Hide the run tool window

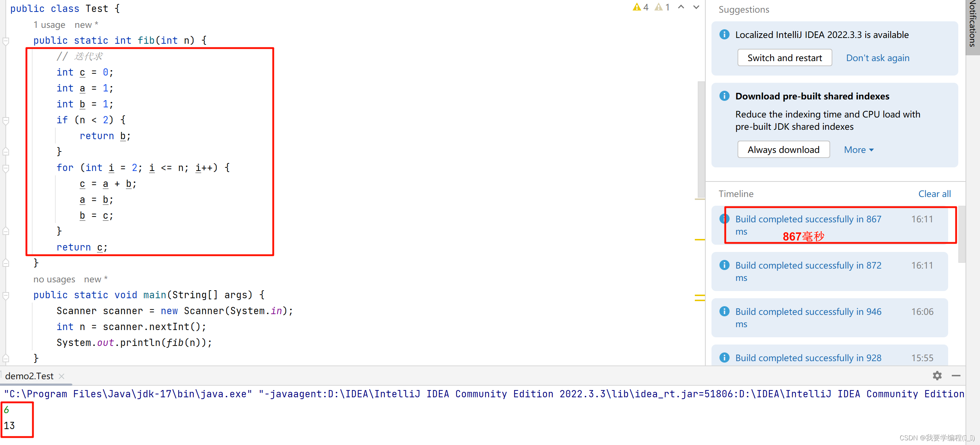pyautogui.click(x=956, y=376)
